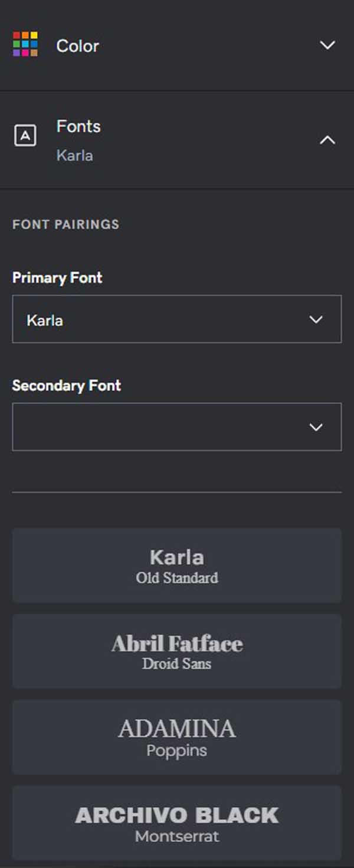Screen dimensions: 354x868
Task: Click the Old Standard secondary font text
Action: (x=177, y=578)
